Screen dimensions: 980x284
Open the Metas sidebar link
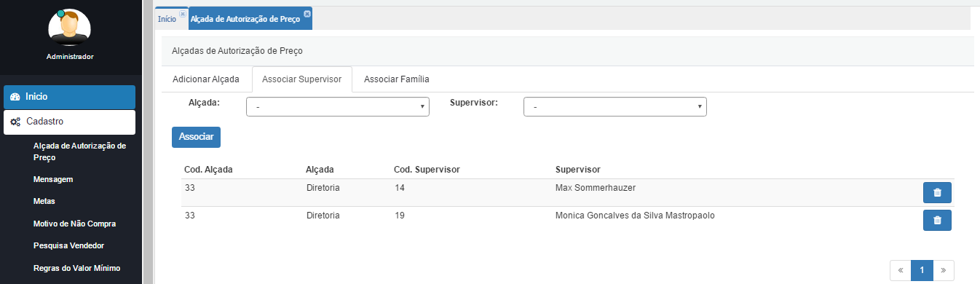44,201
